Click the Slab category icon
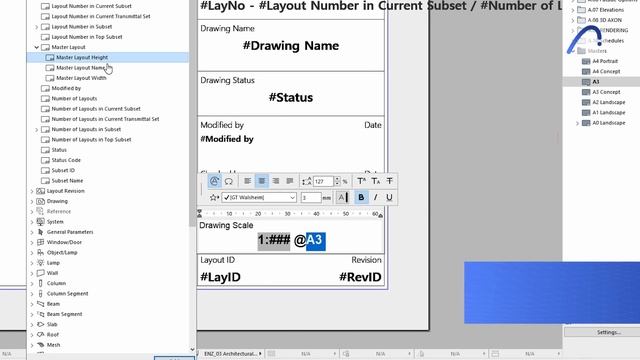 coord(40,324)
